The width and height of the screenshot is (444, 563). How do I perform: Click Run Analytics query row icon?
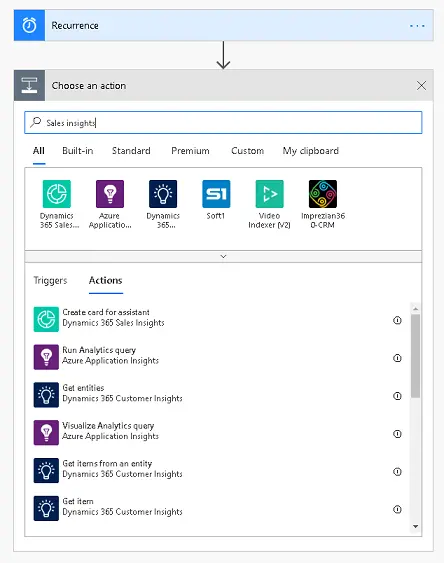point(46,357)
